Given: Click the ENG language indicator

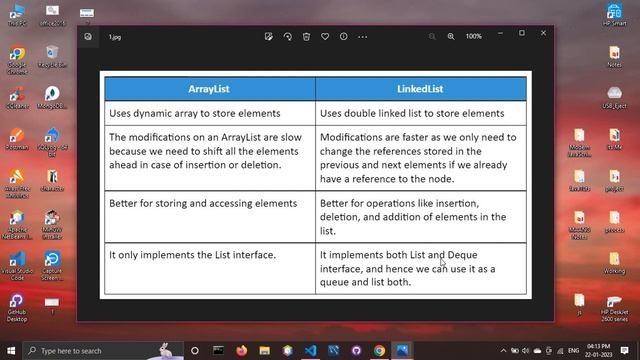Looking at the screenshot, I should pos(573,351).
